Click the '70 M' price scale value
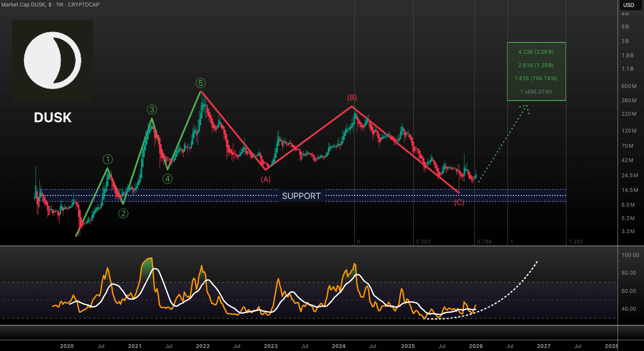 click(x=627, y=146)
